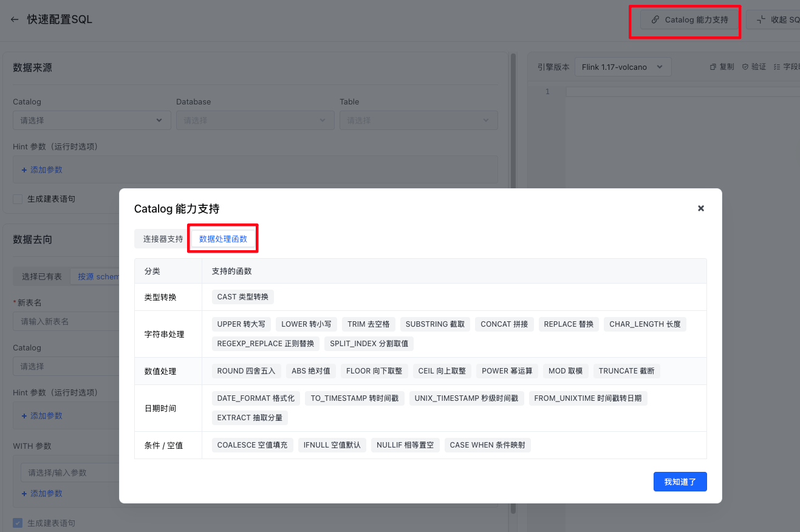Click the LOWER 转小写 tag
Viewport: 800px width, 532px height.
[306, 324]
